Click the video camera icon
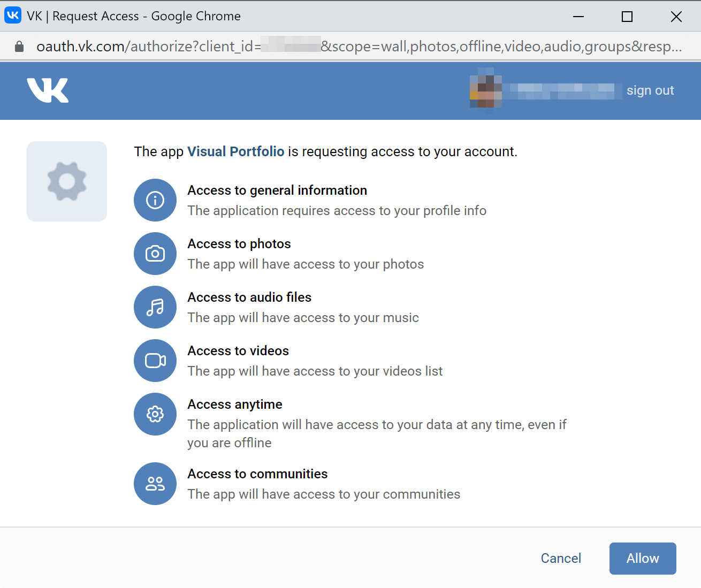This screenshot has width=701, height=588. pyautogui.click(x=155, y=361)
